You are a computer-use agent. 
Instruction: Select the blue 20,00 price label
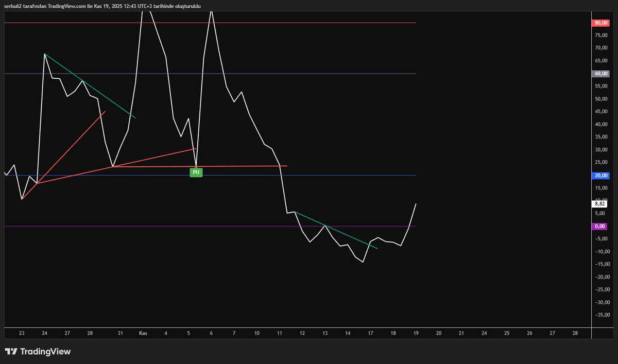[x=600, y=176]
